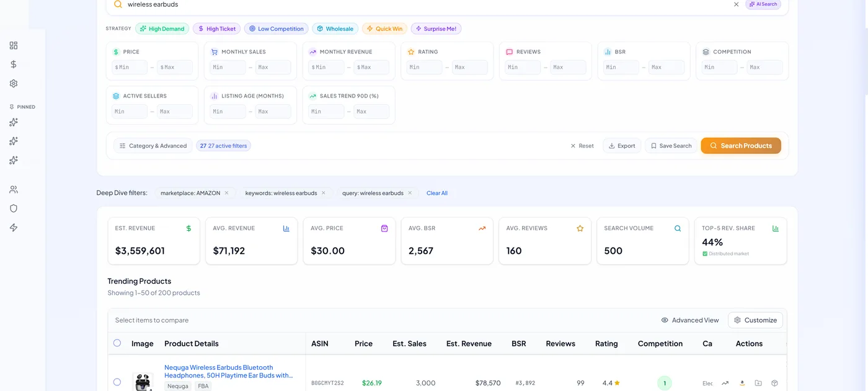The width and height of the screenshot is (868, 391).
Task: Open the Customize columns button
Action: (x=755, y=320)
